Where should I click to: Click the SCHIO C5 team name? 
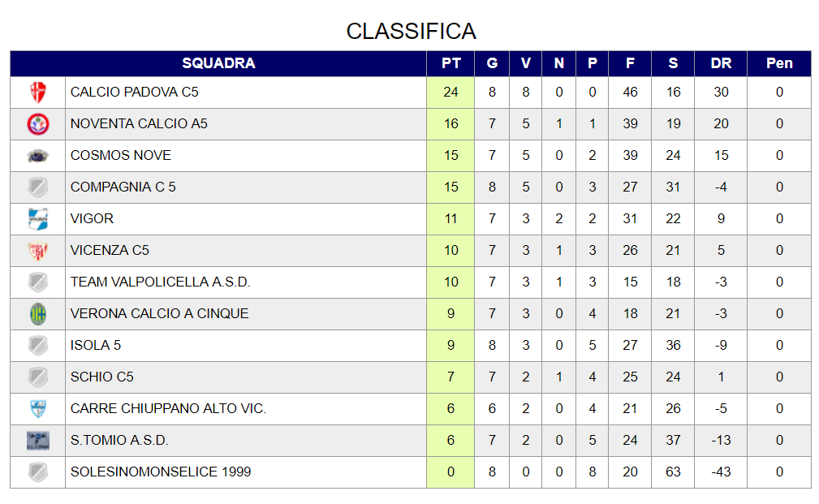[101, 377]
